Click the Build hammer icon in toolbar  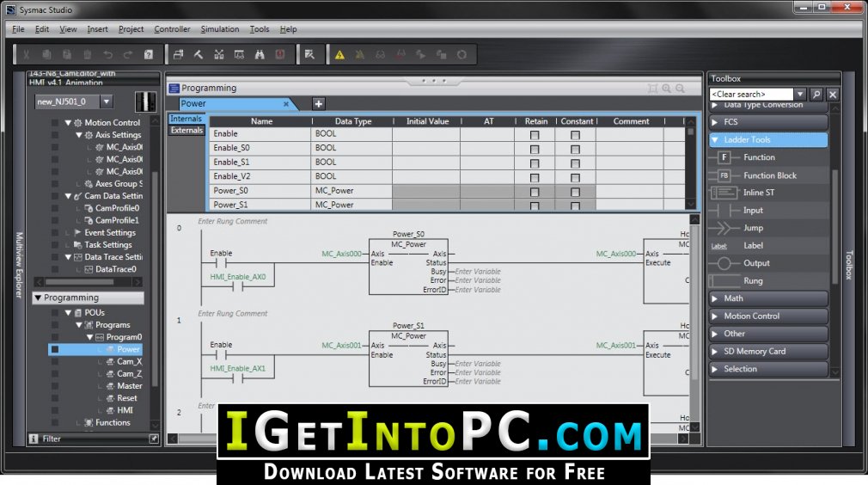click(199, 54)
